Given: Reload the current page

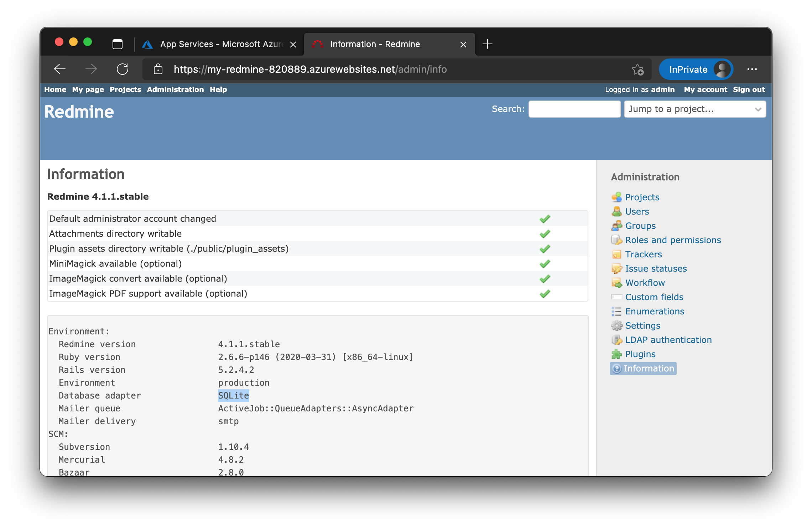Looking at the screenshot, I should tap(123, 69).
